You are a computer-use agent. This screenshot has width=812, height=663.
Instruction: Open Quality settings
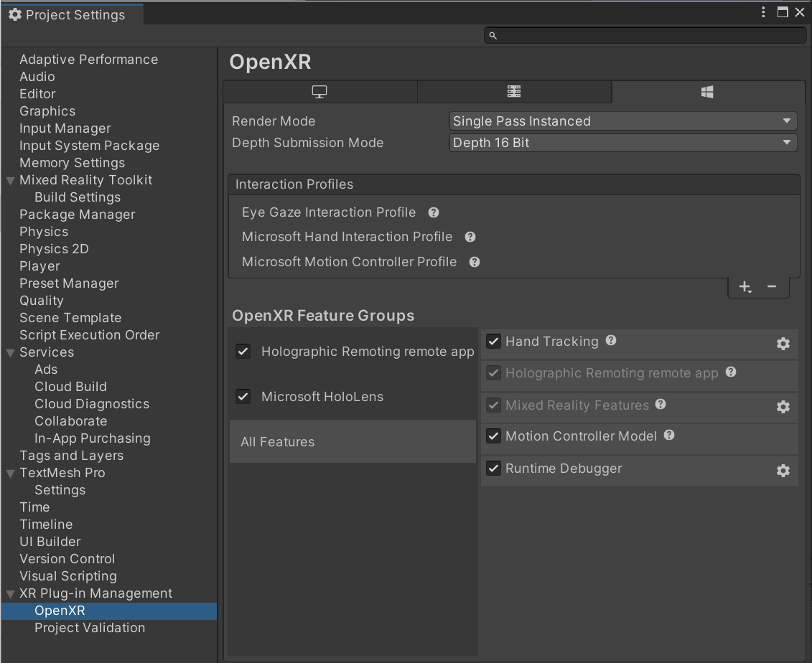[x=42, y=300]
